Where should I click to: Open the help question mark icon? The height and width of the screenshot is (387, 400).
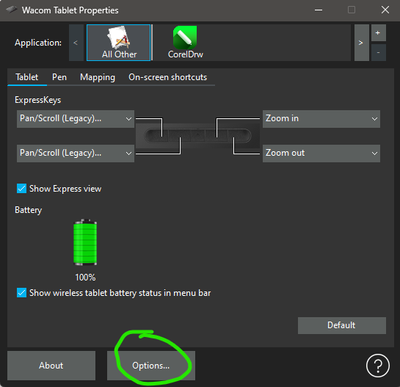(x=378, y=365)
